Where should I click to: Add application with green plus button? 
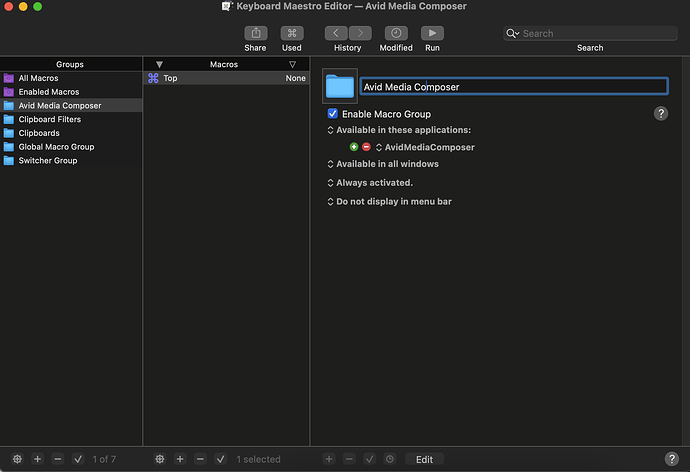tap(354, 147)
